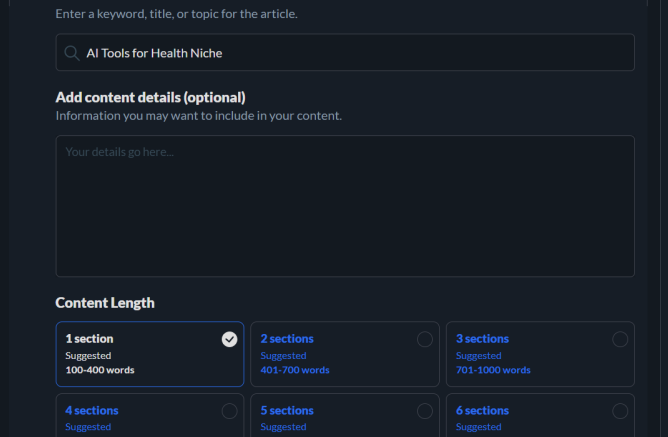This screenshot has width=668, height=437.
Task: Click the '401-700 words' label
Action: (x=295, y=370)
